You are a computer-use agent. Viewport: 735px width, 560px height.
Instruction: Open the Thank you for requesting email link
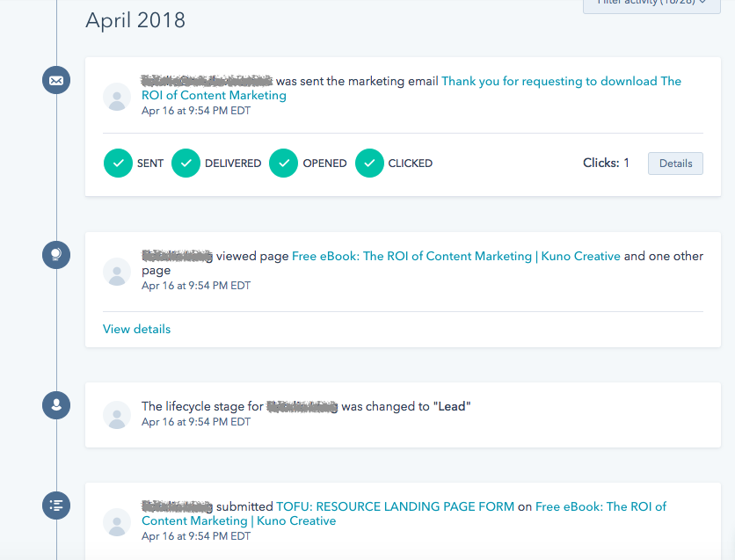(x=560, y=81)
